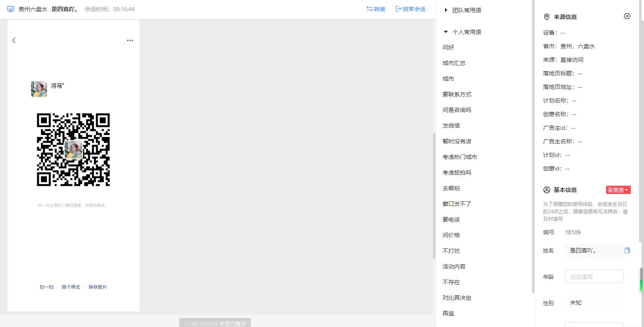Select the 再追 quick phrase

tap(448, 313)
